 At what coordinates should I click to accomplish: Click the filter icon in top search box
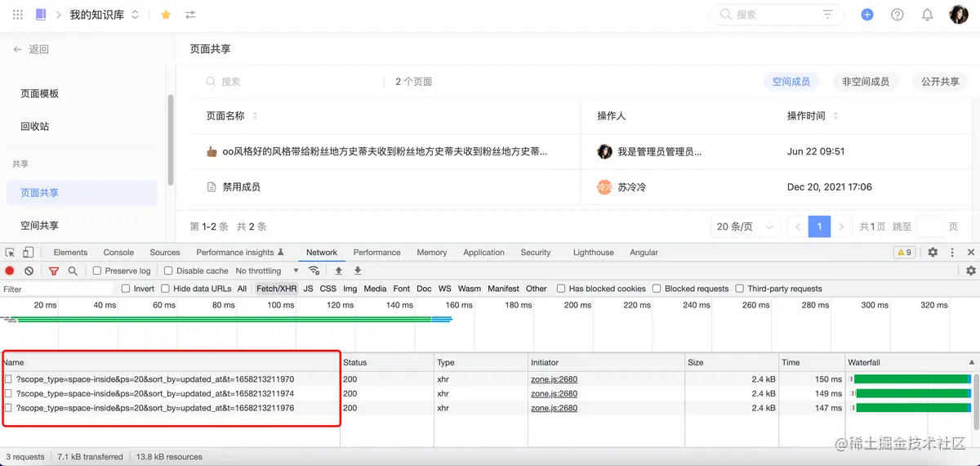pos(828,15)
